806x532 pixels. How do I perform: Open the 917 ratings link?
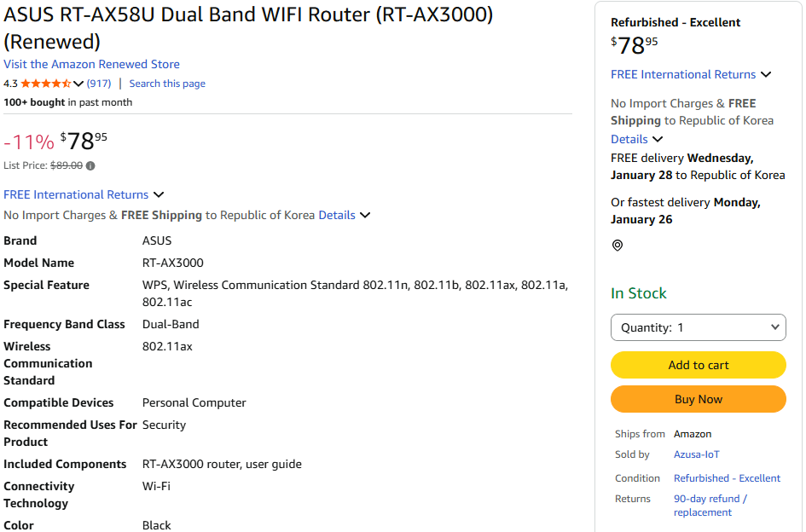[x=99, y=84]
